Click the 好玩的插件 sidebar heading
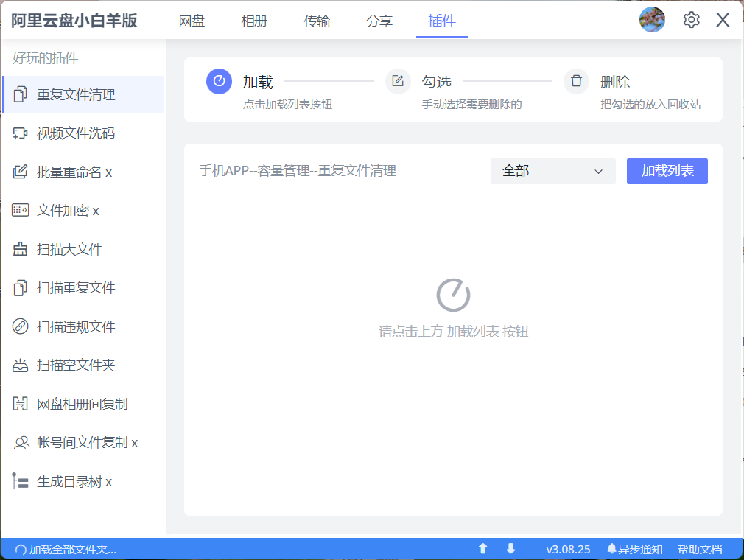Image resolution: width=744 pixels, height=560 pixels. pos(45,58)
